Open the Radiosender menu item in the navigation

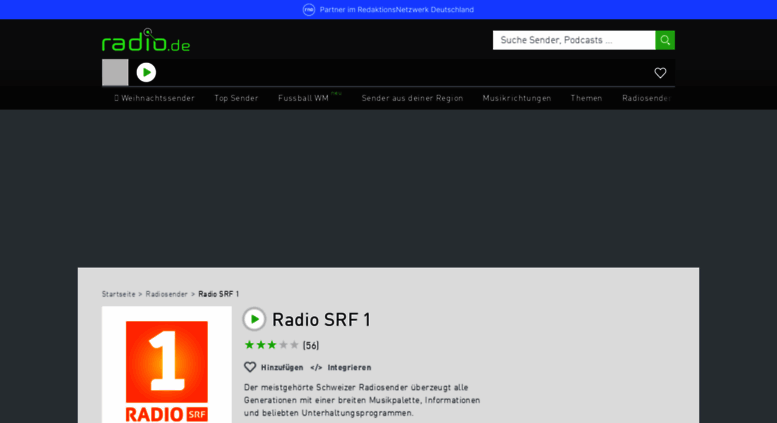click(647, 98)
